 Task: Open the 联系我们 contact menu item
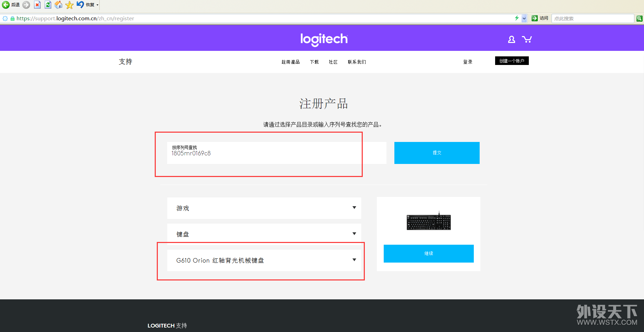click(357, 62)
